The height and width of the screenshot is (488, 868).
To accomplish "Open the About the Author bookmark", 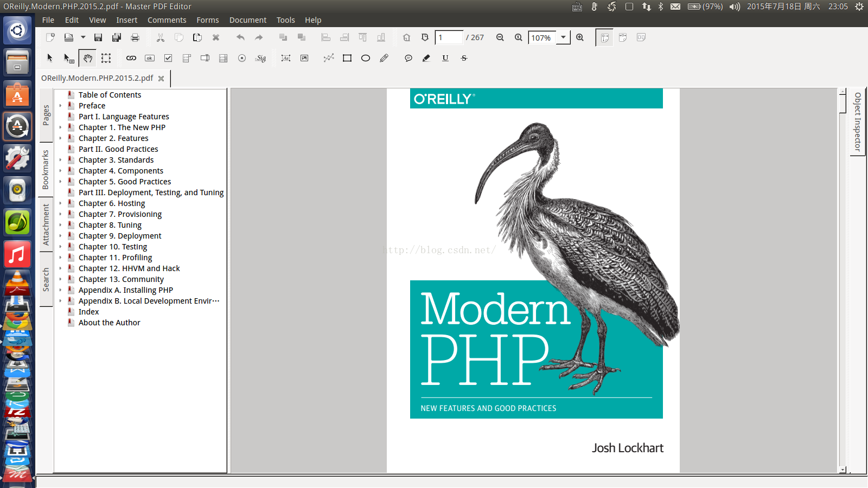I will (x=109, y=323).
